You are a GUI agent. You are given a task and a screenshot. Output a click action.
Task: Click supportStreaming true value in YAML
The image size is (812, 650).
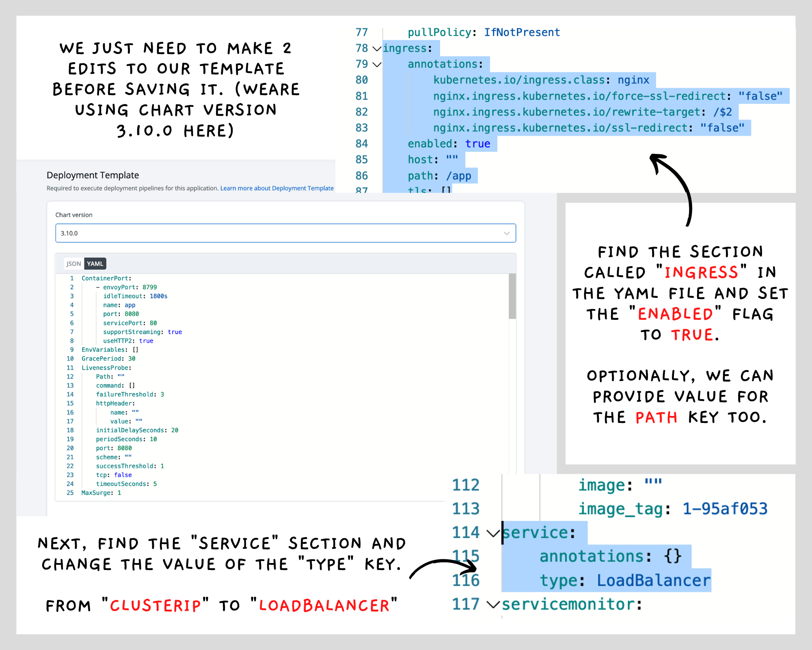coord(175,332)
